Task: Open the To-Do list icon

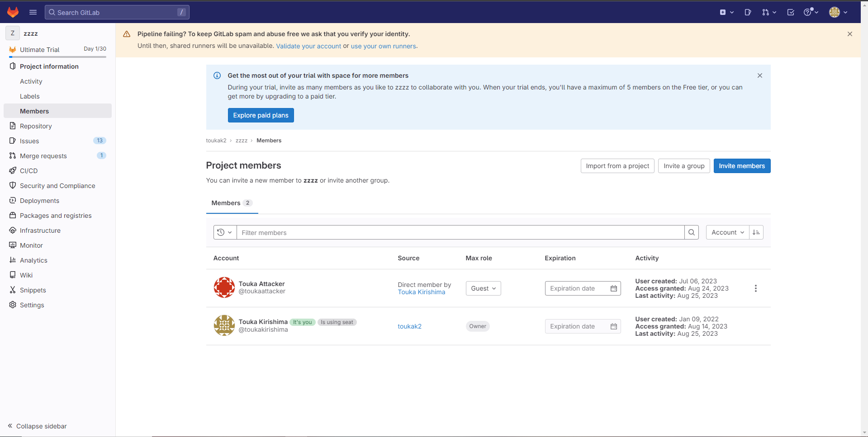Action: coord(791,12)
